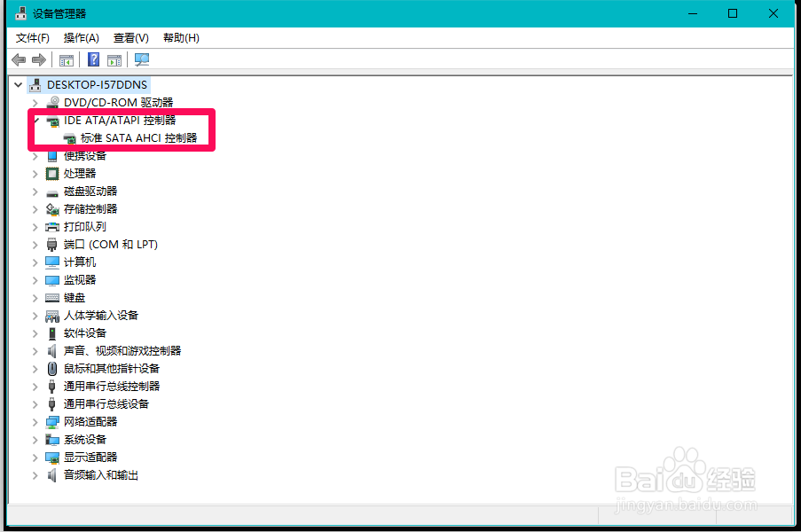
Task: Open the 操作(A) menu
Action: coord(82,38)
